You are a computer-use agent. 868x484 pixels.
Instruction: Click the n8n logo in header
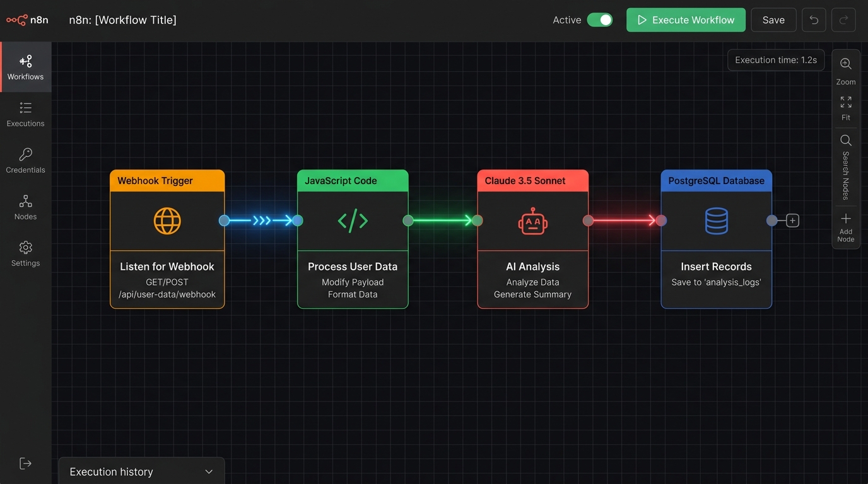pyautogui.click(x=27, y=20)
